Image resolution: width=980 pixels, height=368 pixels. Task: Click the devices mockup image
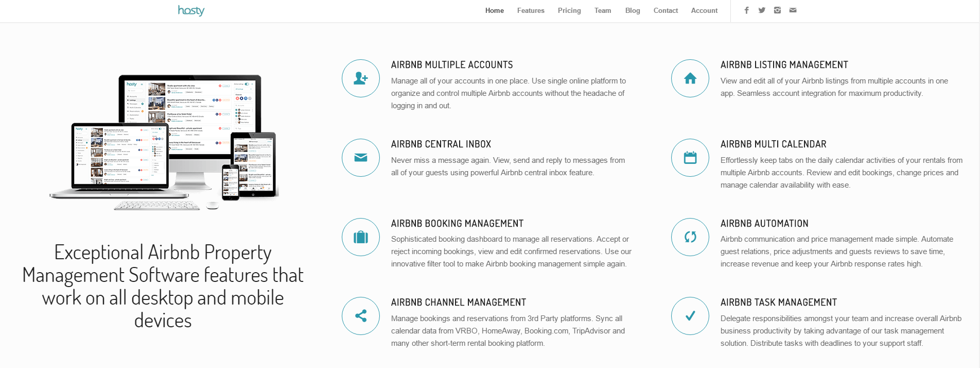[164, 142]
